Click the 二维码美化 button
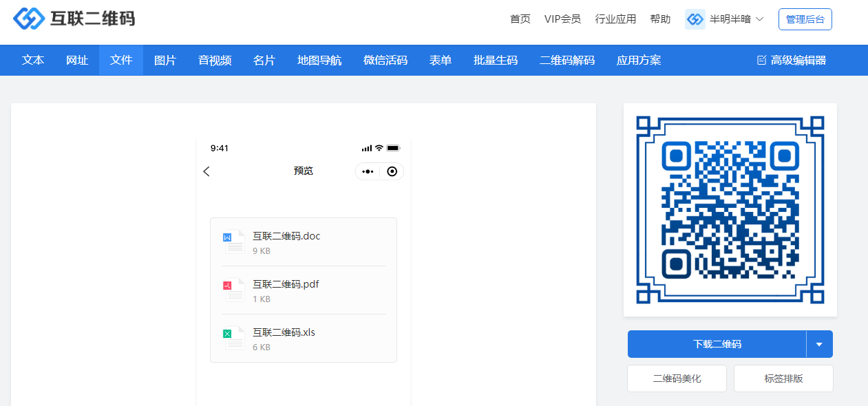 (x=677, y=378)
